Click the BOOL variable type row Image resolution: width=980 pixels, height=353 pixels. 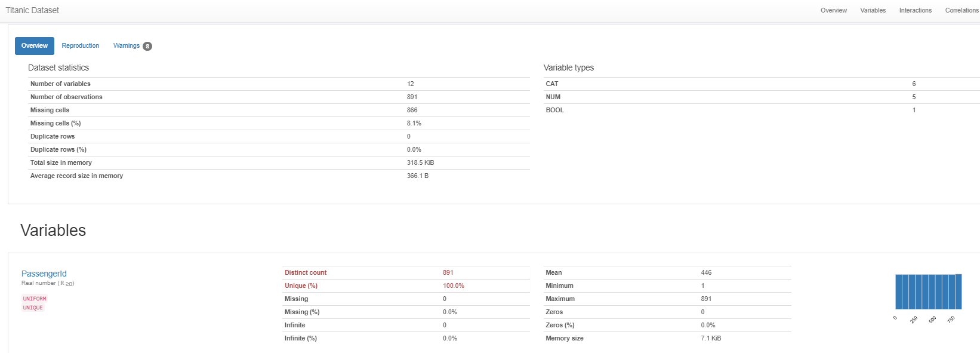click(x=762, y=110)
